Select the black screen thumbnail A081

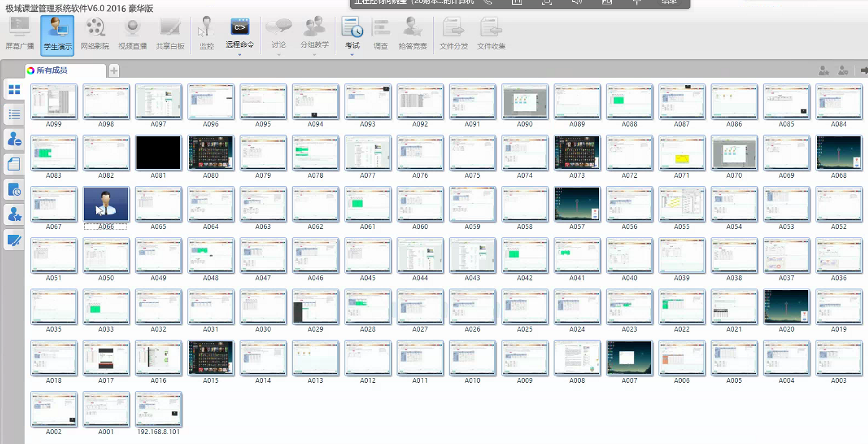[x=158, y=153]
